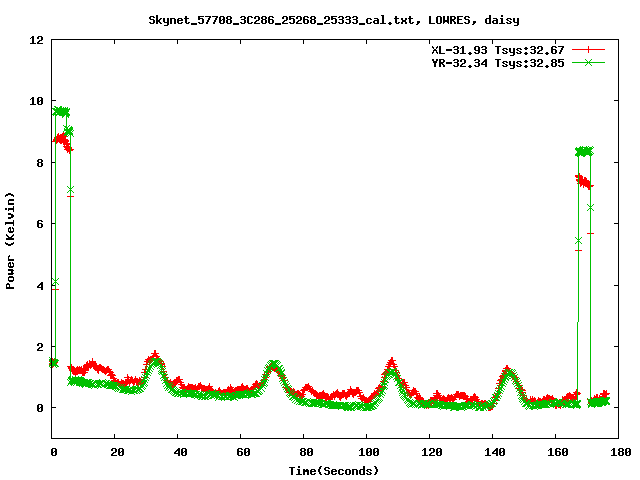Click y-axis tick label 6
Screen dimensions: 640x480
pos(40,224)
